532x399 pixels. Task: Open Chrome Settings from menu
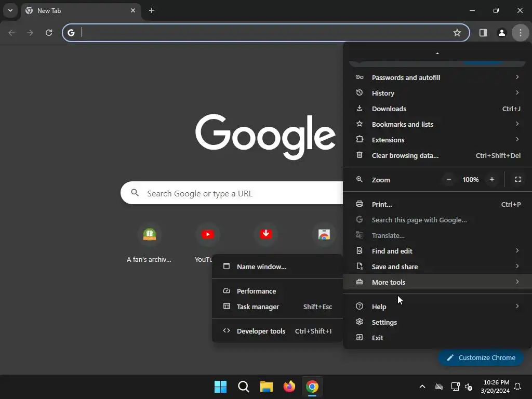pos(437,322)
